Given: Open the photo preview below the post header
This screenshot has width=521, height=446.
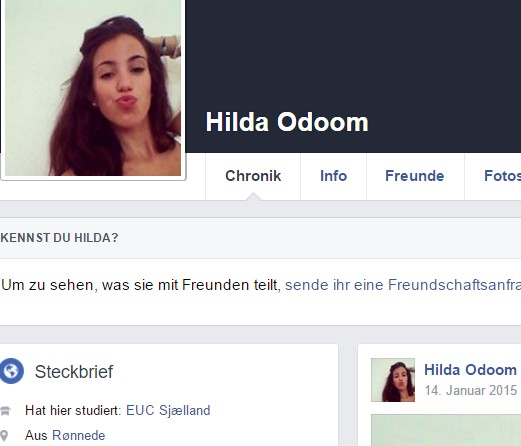Looking at the screenshot, I should (446, 430).
